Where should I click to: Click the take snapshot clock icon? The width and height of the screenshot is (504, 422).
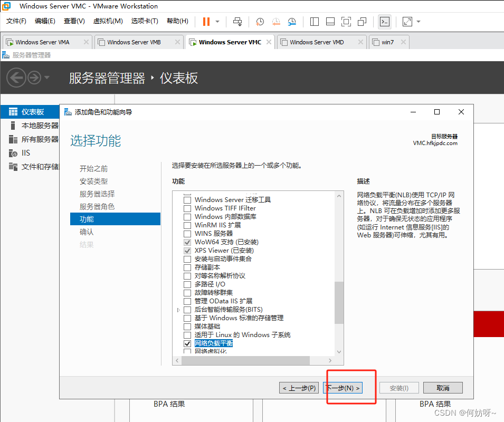pos(260,22)
